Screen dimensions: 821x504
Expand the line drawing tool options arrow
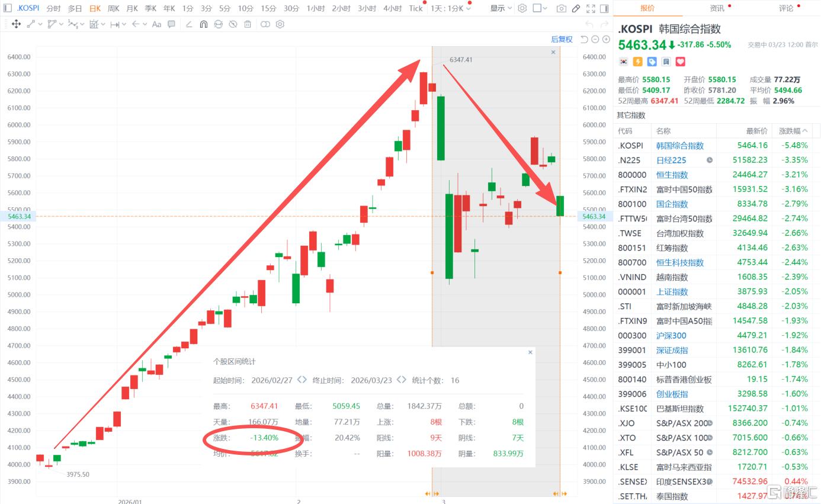(40, 24)
